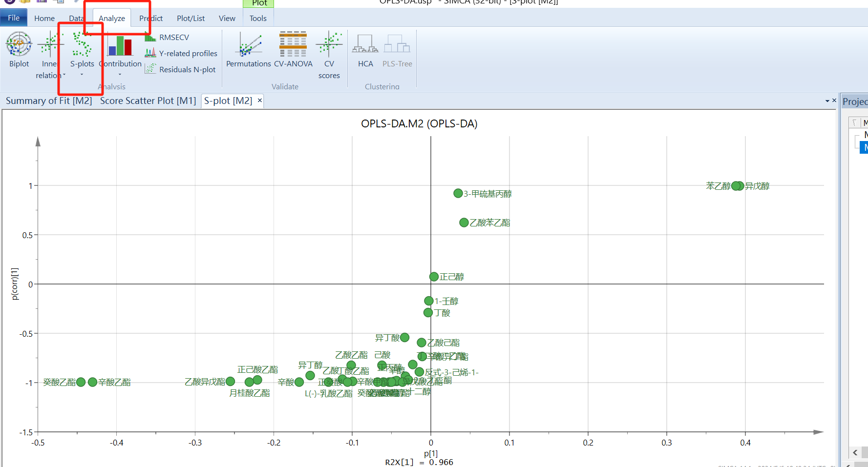Open the Inner relation dropdown arrow
Screen dimensions: 868x467
(64, 75)
